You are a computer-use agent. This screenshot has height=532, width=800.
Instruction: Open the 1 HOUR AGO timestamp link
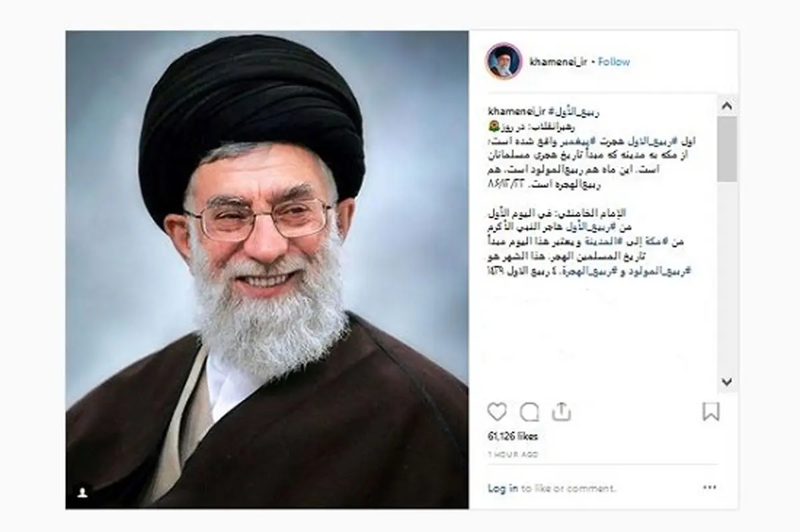(x=513, y=455)
